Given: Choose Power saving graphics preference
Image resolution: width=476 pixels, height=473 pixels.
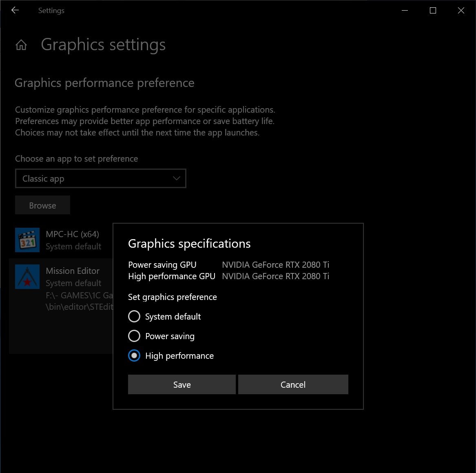Looking at the screenshot, I should pyautogui.click(x=161, y=336).
